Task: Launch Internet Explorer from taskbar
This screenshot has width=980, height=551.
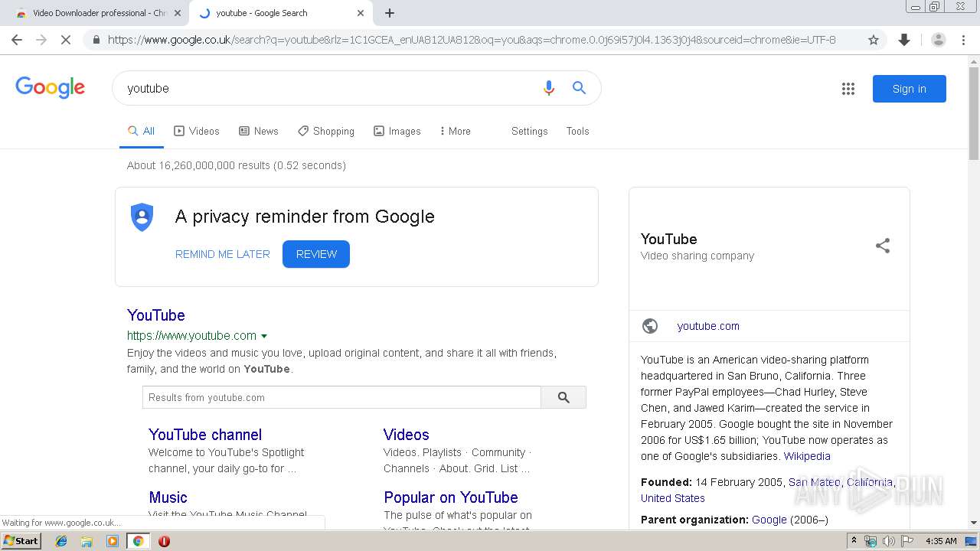Action: (x=61, y=541)
